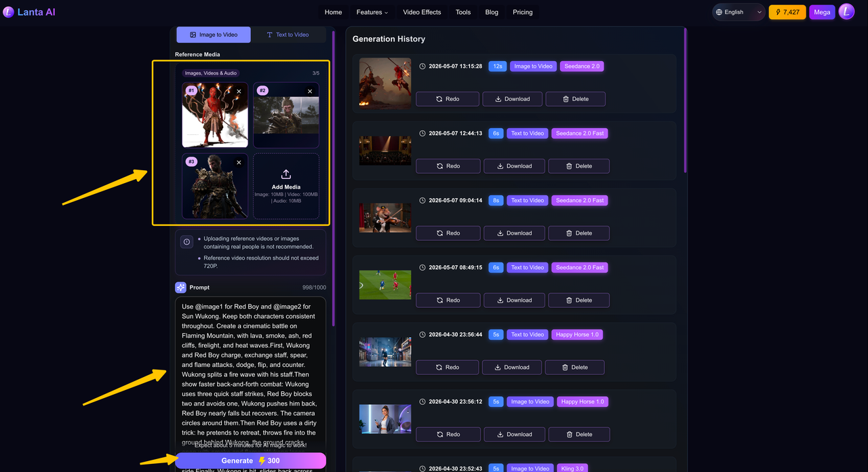Click the Seedance 2.0 tag on 13:15:28 entry
The image size is (868, 472).
tap(582, 66)
